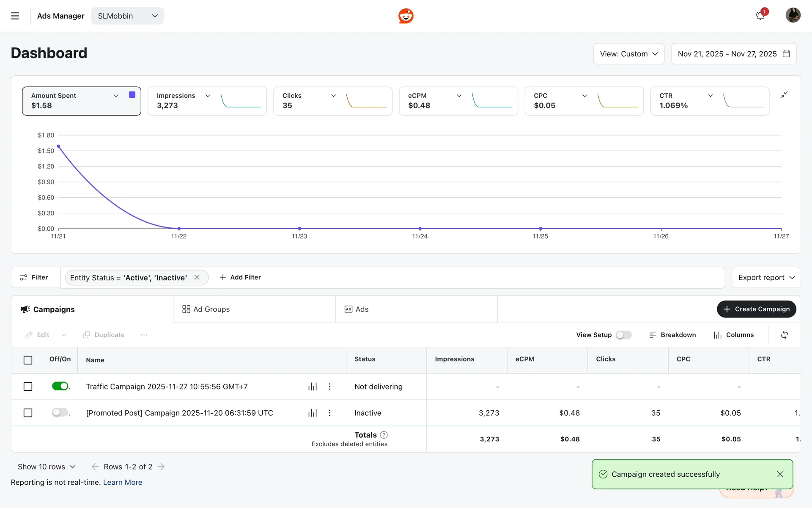This screenshot has height=508, width=812.
Task: Open the Export report dropdown
Action: click(x=766, y=278)
